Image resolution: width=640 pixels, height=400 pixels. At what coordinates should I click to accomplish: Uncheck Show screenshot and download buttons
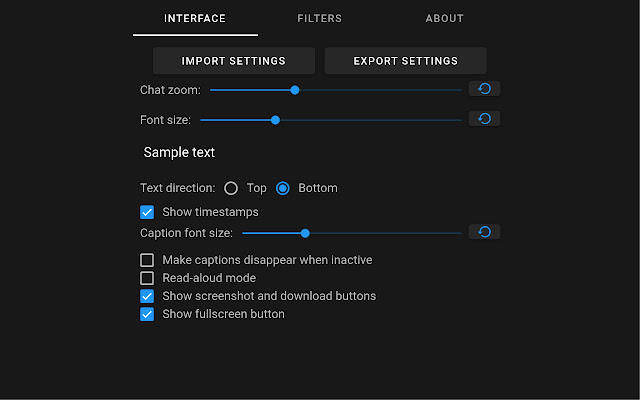147,296
